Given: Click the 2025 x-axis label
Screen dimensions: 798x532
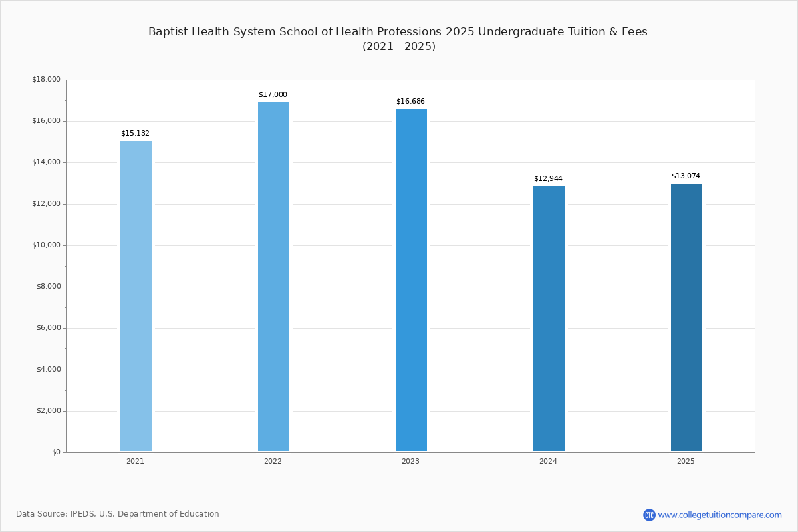Looking at the screenshot, I should (x=686, y=460).
